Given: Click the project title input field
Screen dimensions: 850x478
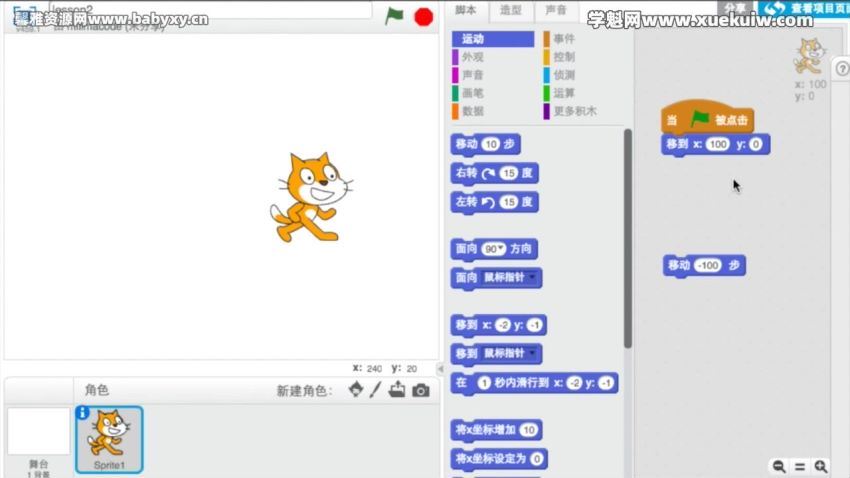Looking at the screenshot, I should coord(210,10).
